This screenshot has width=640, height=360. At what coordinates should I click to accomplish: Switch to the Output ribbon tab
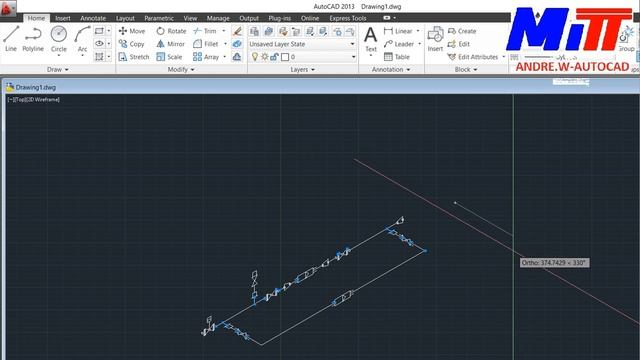[x=249, y=18]
